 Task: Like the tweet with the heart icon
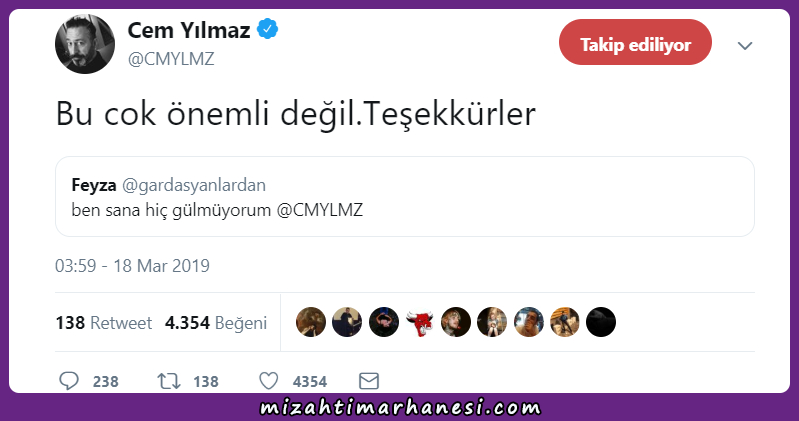269,381
